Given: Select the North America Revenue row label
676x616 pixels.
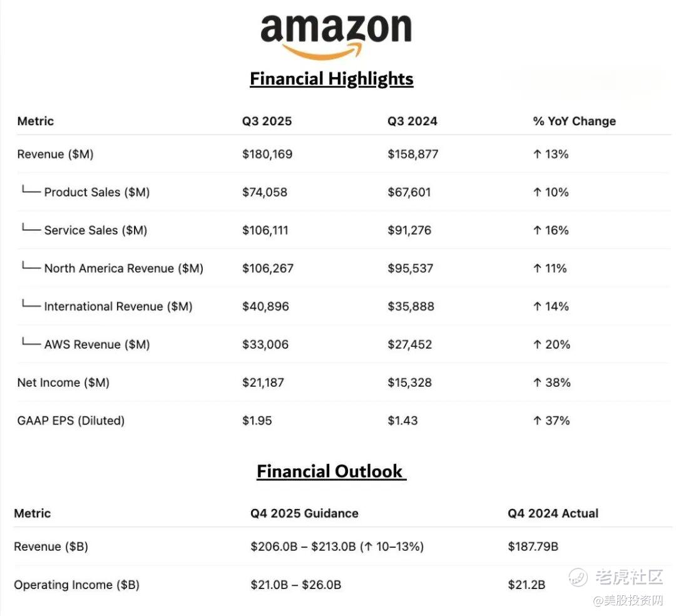Looking at the screenshot, I should coord(123,269).
